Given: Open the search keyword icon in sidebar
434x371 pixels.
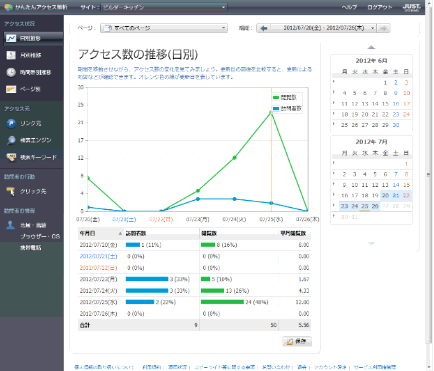Looking at the screenshot, I should click(x=11, y=157).
